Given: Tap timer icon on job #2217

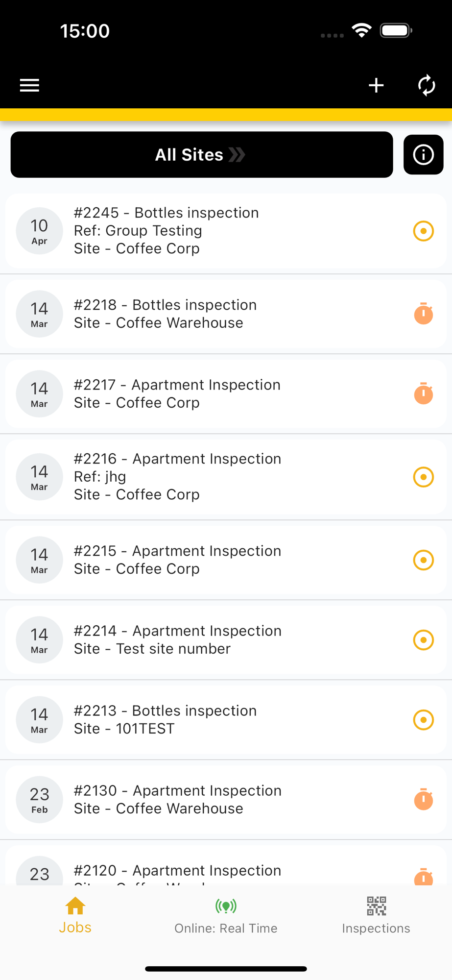Looking at the screenshot, I should [x=424, y=394].
